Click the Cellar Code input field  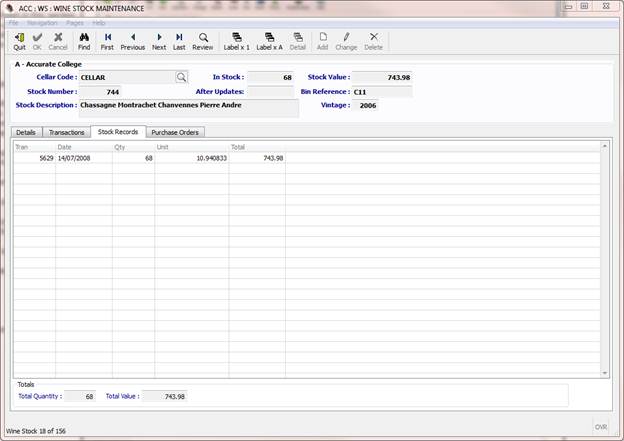pos(126,77)
